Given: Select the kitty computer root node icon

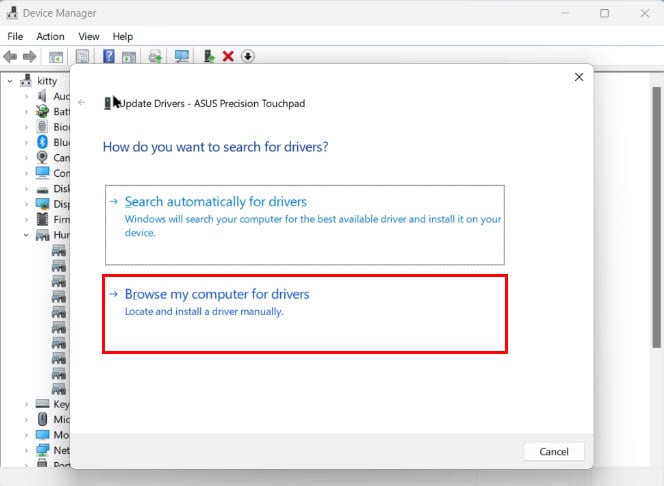Looking at the screenshot, I should 26,80.
